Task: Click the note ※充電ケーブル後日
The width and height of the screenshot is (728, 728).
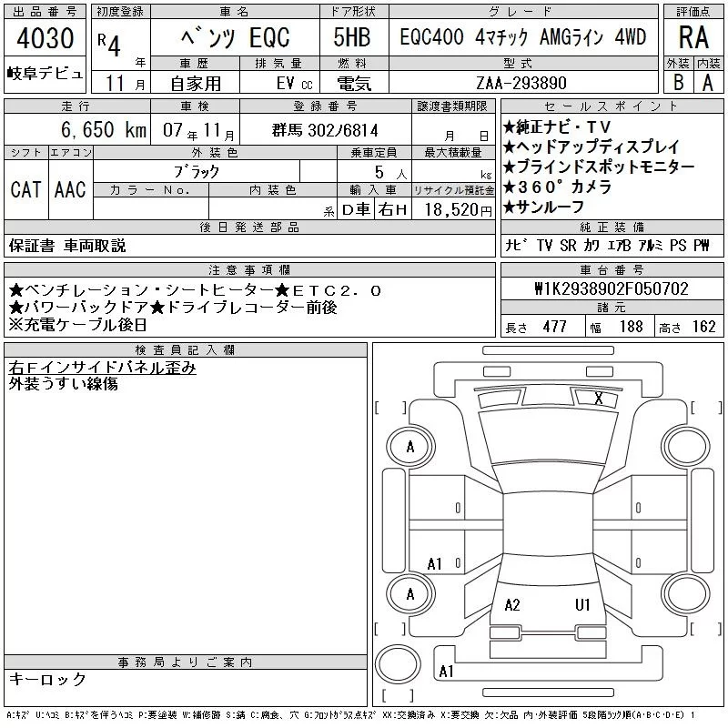Action: click(77, 325)
